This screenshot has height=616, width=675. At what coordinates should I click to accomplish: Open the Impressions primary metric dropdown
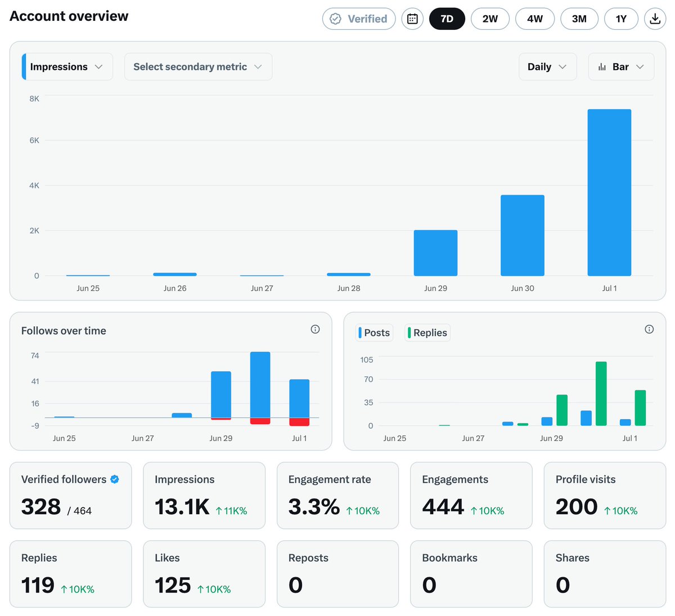tap(67, 67)
